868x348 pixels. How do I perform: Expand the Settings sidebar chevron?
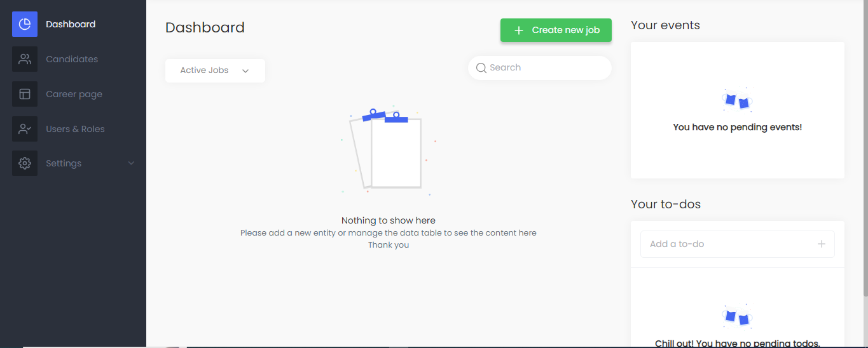pyautogui.click(x=131, y=163)
